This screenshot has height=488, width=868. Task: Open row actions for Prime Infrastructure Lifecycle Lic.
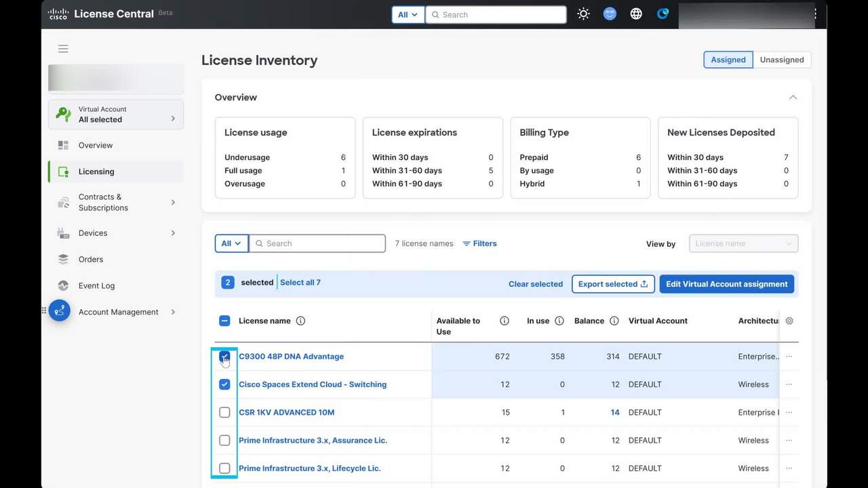coord(789,468)
